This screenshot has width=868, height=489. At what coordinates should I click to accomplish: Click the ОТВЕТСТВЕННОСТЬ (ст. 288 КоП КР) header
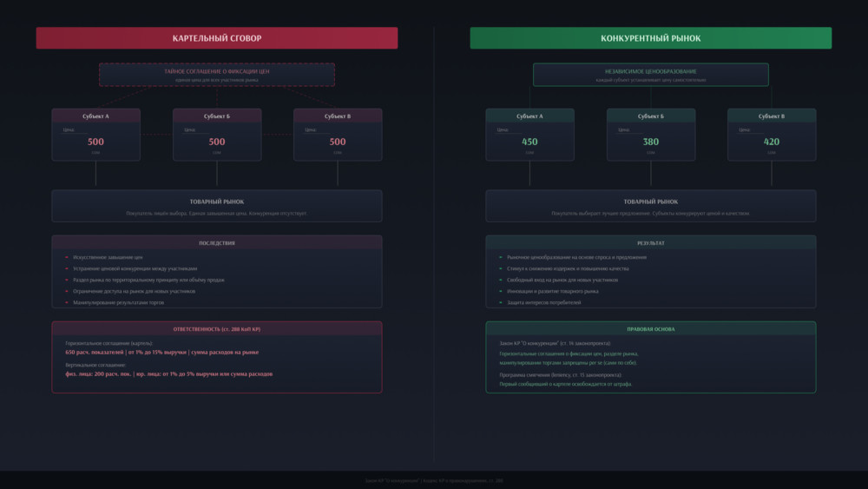point(217,329)
